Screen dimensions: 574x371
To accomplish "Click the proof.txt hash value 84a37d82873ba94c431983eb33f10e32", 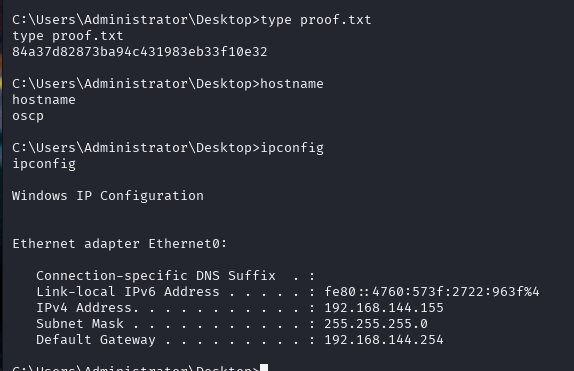I will (140, 52).
